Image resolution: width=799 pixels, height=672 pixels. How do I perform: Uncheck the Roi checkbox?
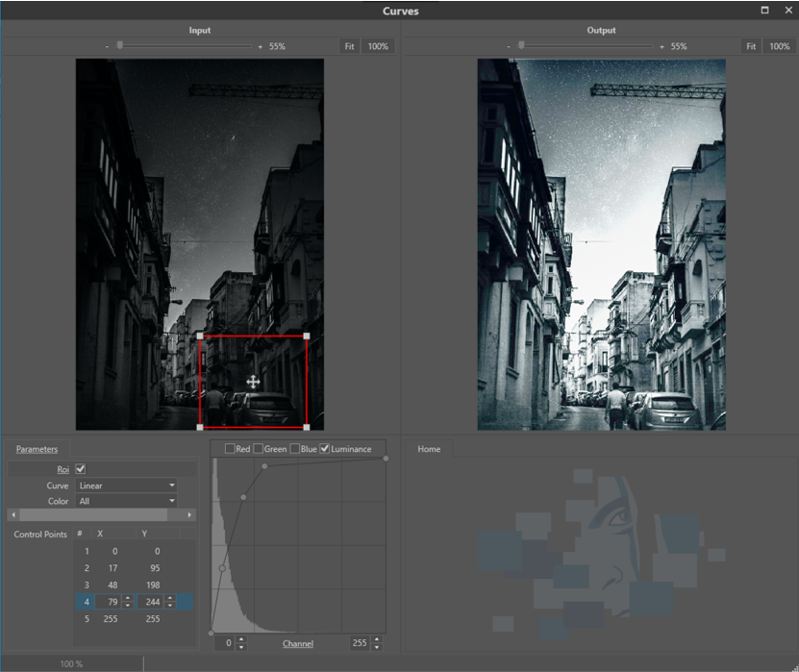pyautogui.click(x=81, y=469)
